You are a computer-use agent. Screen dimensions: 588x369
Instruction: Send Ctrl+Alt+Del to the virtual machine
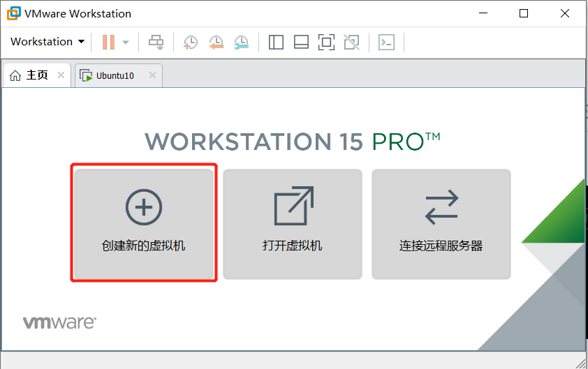point(156,42)
